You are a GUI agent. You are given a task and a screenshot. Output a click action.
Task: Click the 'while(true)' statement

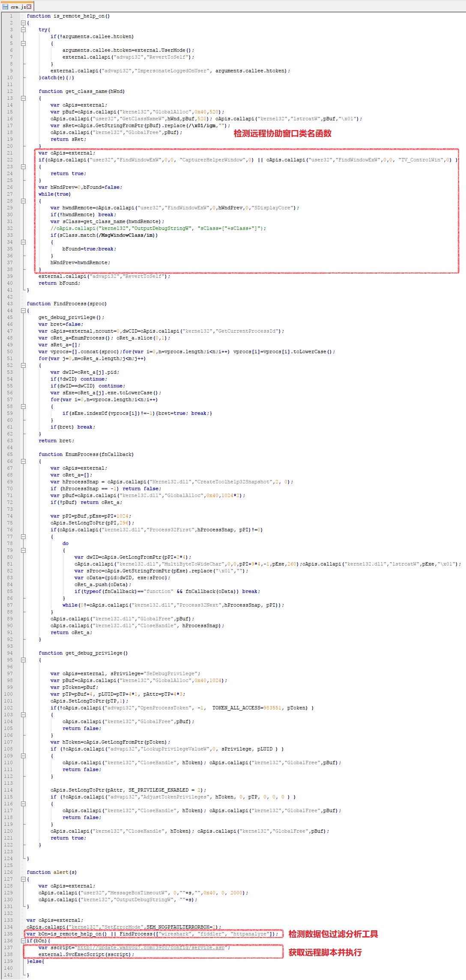pyautogui.click(x=54, y=194)
